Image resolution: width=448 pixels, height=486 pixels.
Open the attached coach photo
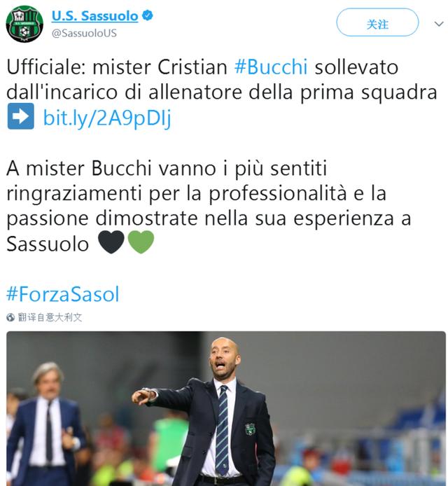click(226, 408)
